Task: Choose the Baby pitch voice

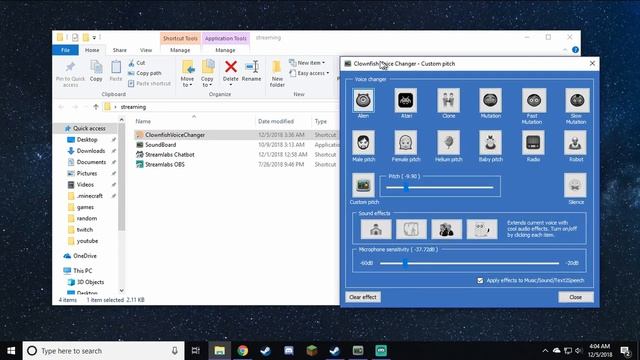Action: pos(490,143)
